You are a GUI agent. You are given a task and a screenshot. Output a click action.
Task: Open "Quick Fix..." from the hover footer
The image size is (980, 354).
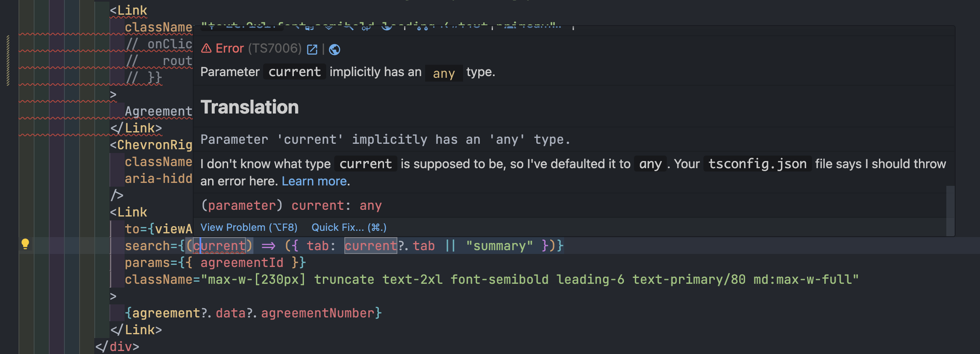(x=349, y=227)
